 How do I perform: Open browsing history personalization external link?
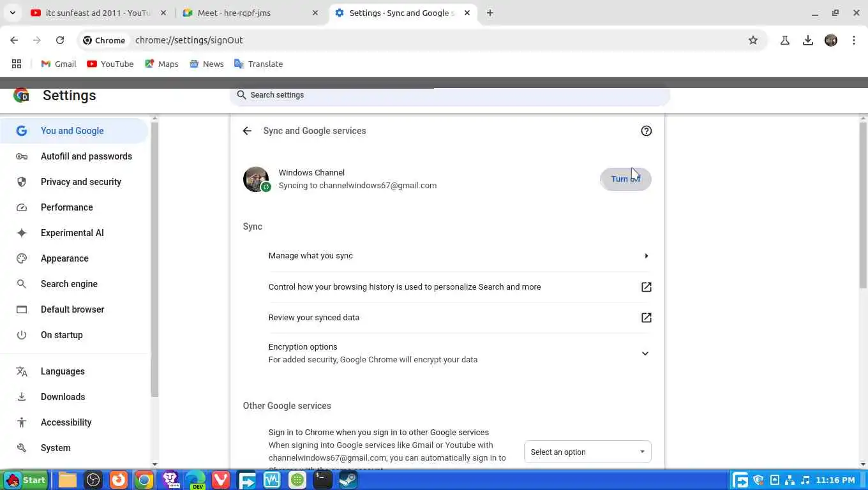click(x=646, y=287)
